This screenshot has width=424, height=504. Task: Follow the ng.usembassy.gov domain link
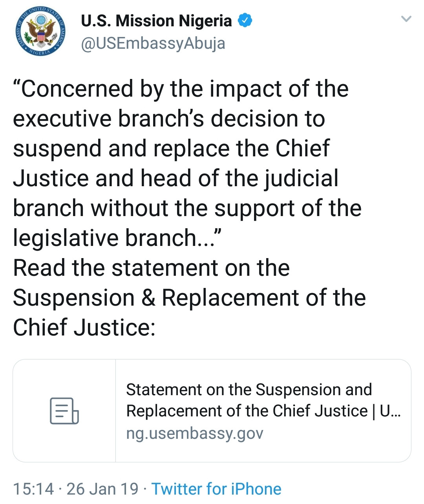(195, 433)
